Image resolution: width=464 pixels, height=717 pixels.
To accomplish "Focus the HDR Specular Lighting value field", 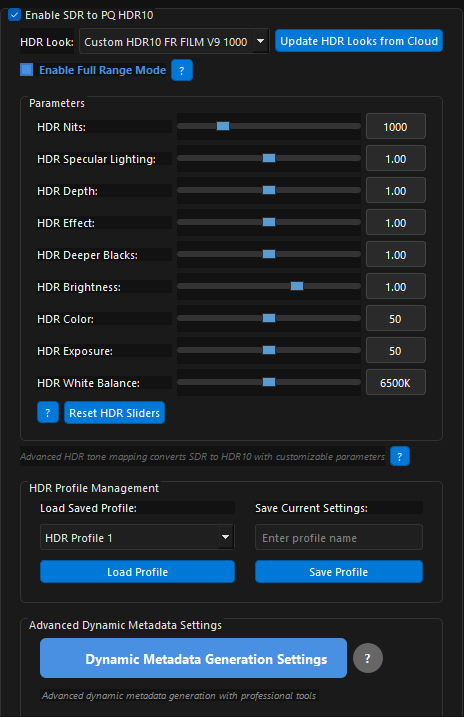I will point(396,158).
